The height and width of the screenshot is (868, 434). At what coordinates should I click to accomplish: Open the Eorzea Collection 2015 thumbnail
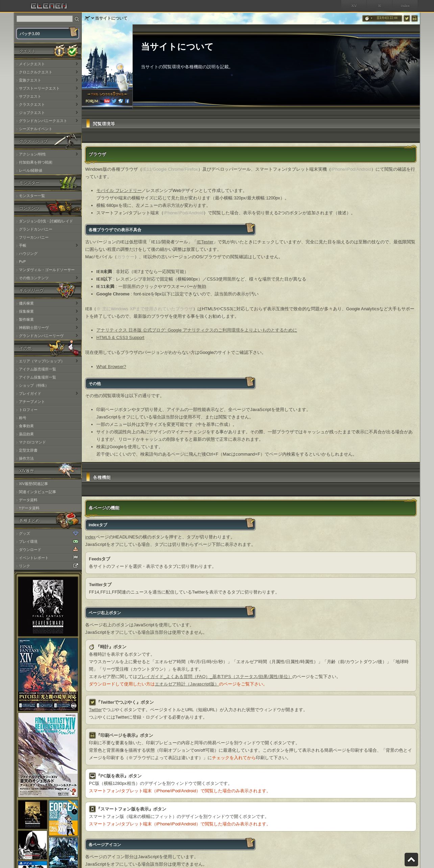(63, 818)
